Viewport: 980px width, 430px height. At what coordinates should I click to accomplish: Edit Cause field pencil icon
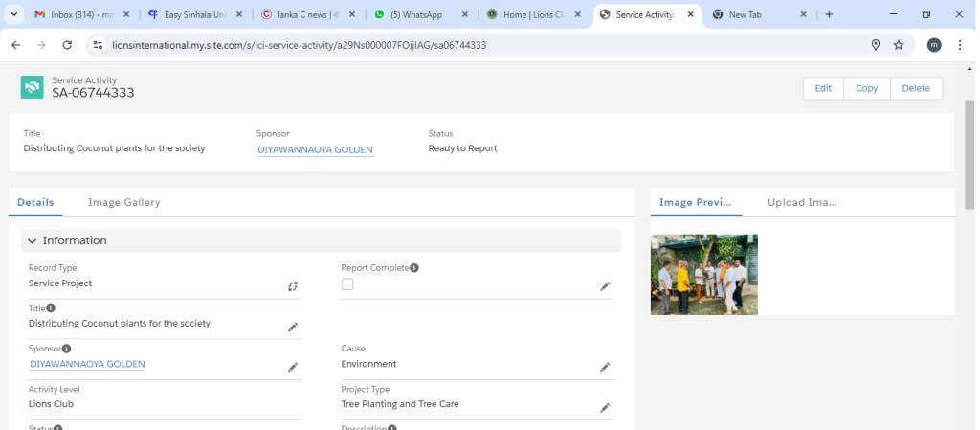(605, 368)
